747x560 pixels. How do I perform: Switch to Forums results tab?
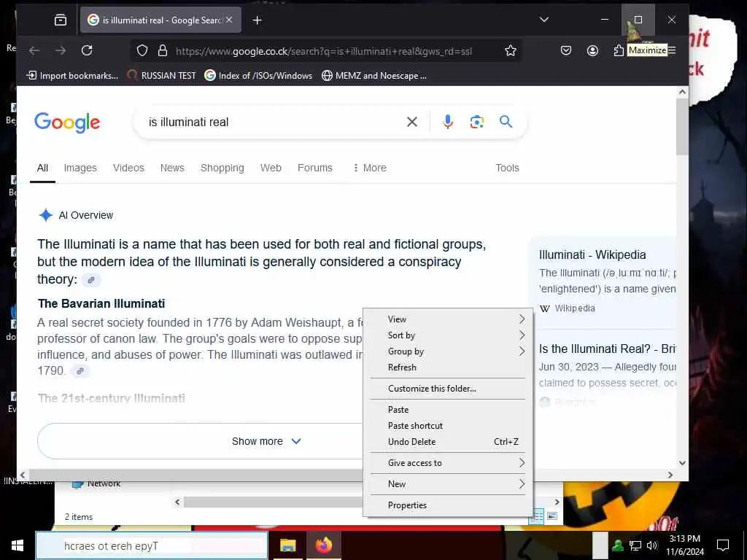click(315, 168)
